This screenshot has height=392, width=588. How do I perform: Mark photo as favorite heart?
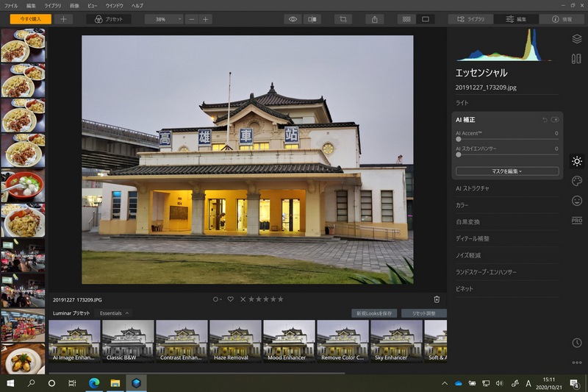230,299
